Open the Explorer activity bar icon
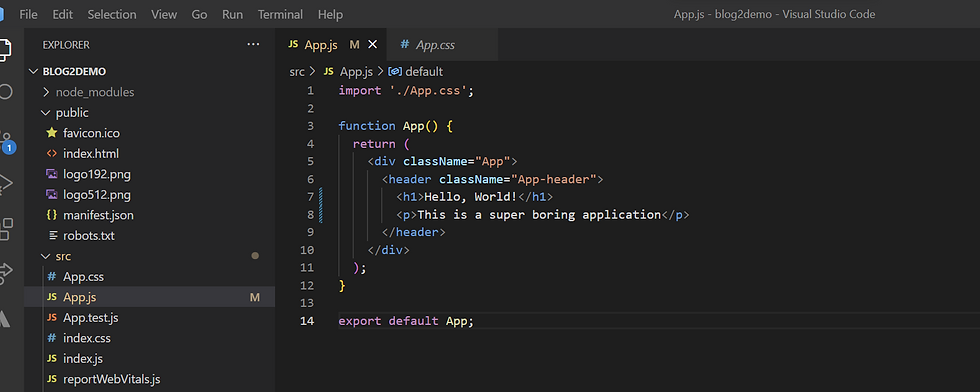Screen dimensions: 980x392 [x=4, y=50]
